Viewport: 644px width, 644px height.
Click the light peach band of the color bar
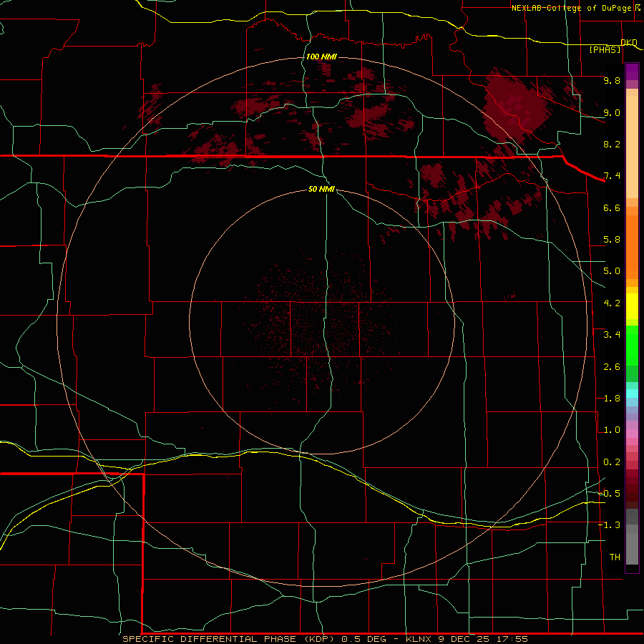[632, 147]
